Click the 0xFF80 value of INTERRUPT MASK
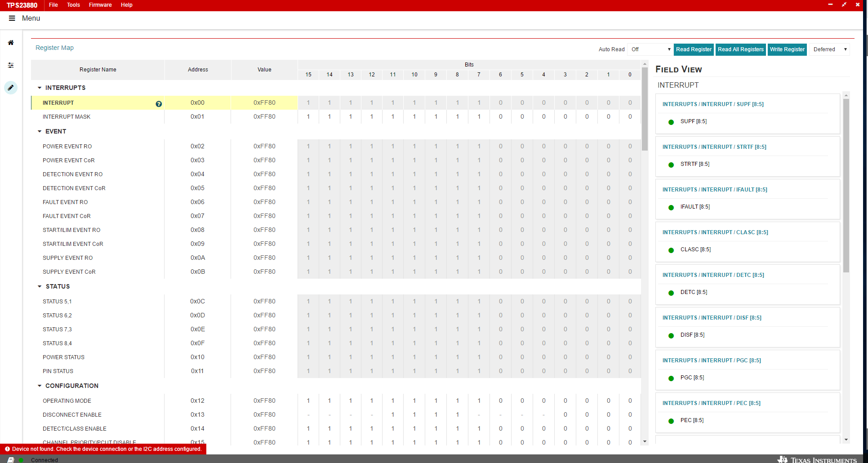Image resolution: width=868 pixels, height=463 pixels. 264,116
